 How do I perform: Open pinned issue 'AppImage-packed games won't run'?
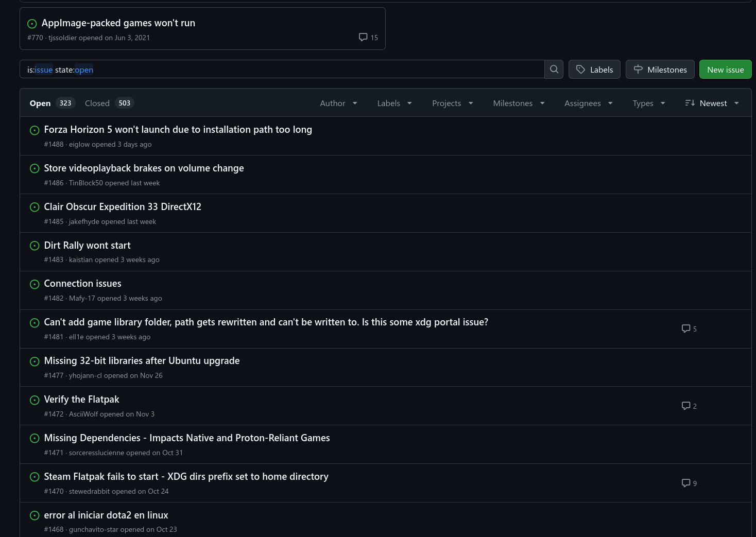(118, 23)
